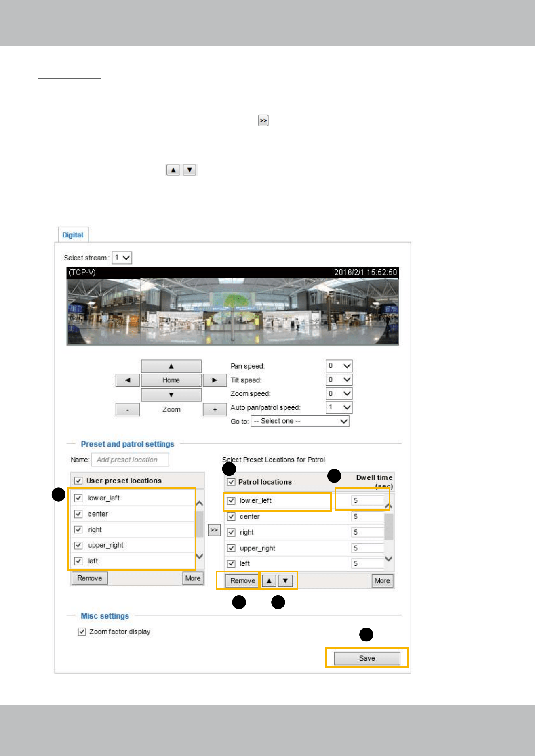
Task: Uncheck center in Patrol locations
Action: tap(231, 517)
